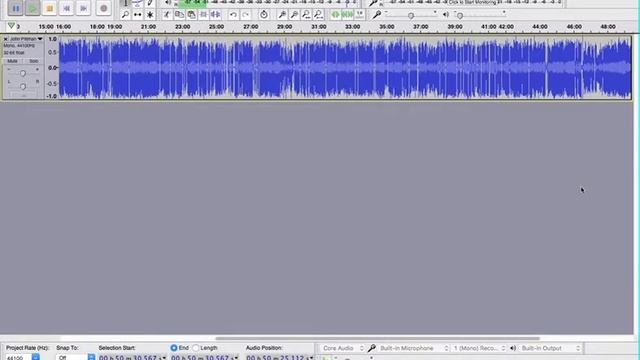
Task: Click the Paste clipboard icon
Action: pyautogui.click(x=191, y=15)
